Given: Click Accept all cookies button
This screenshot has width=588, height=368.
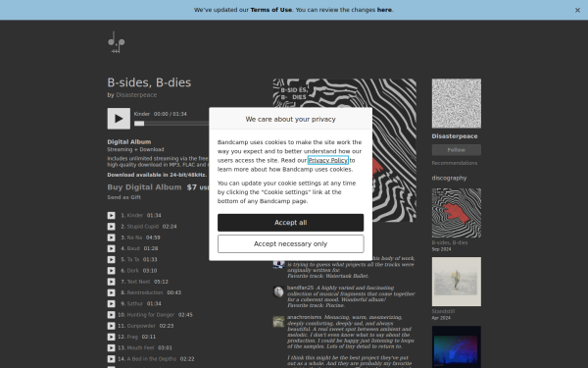Looking at the screenshot, I should click(x=291, y=223).
